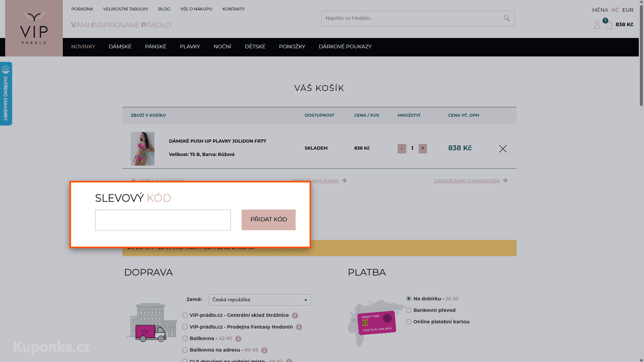Click Mám slevový kupón link
Screen dimensions: 644x362
pos(316,181)
